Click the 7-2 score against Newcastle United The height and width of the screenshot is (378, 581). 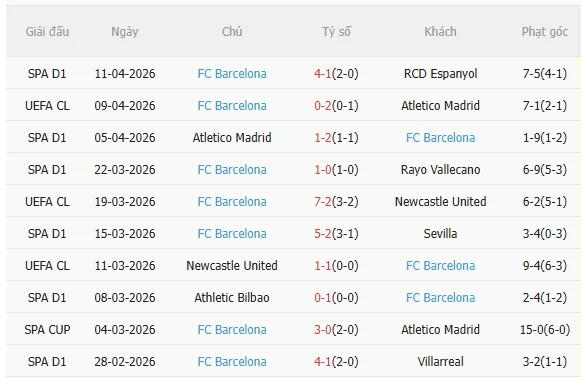click(x=323, y=202)
